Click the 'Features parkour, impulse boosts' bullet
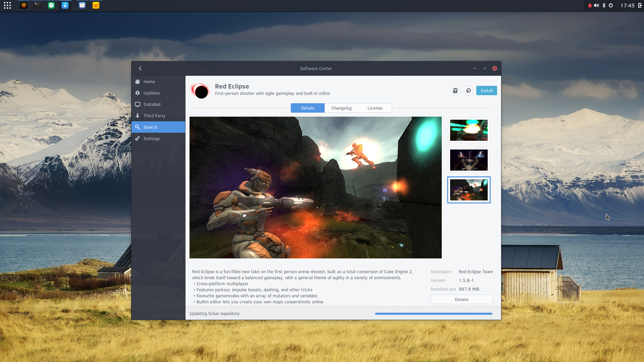The image size is (644, 362). click(x=254, y=290)
